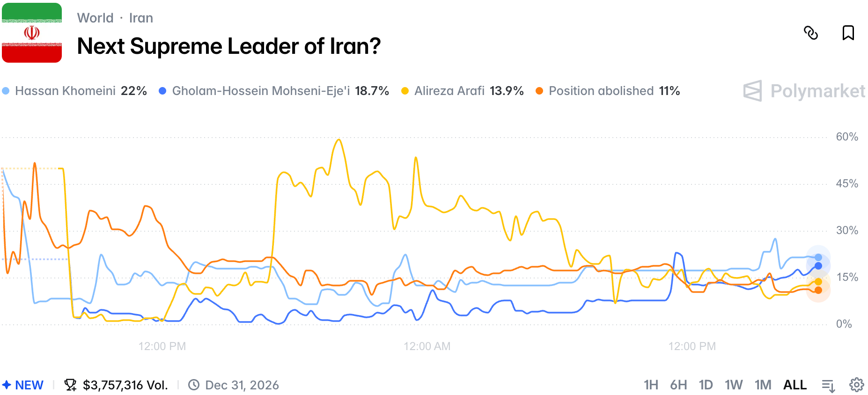This screenshot has width=868, height=395.
Task: Click the Polymarket logo watermark
Action: click(x=804, y=91)
